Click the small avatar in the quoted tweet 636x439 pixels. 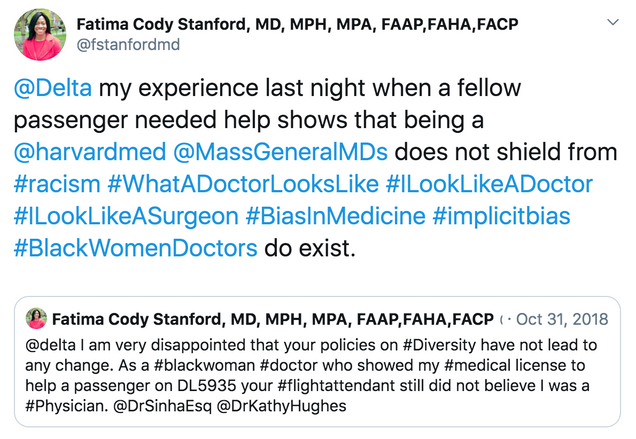coord(37,319)
